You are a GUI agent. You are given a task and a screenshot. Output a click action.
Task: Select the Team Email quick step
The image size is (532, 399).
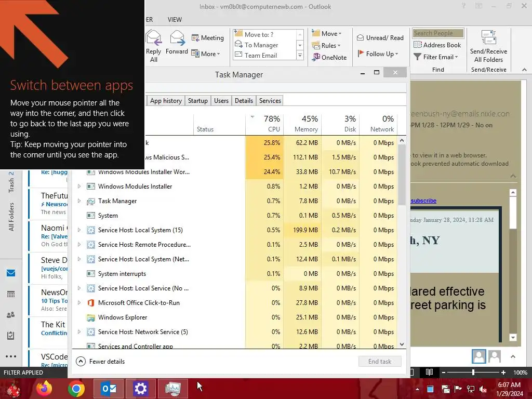(x=261, y=55)
